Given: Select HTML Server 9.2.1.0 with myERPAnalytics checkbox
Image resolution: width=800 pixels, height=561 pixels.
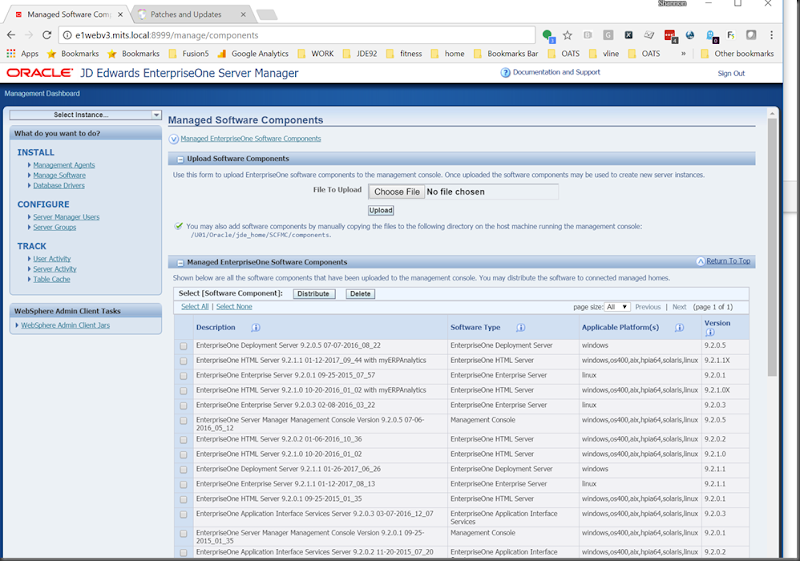Looking at the screenshot, I should (183, 391).
